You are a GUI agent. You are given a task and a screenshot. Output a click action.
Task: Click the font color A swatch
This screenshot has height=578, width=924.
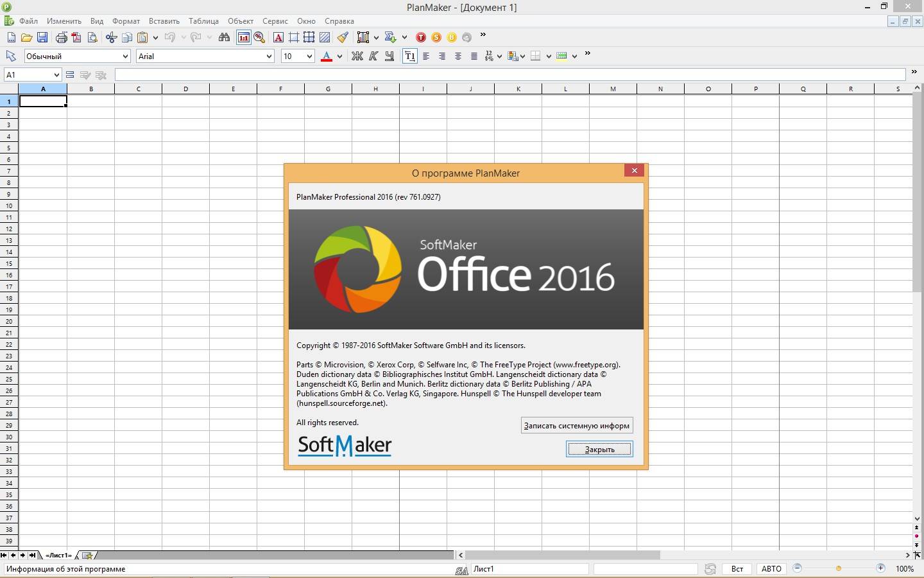point(326,56)
